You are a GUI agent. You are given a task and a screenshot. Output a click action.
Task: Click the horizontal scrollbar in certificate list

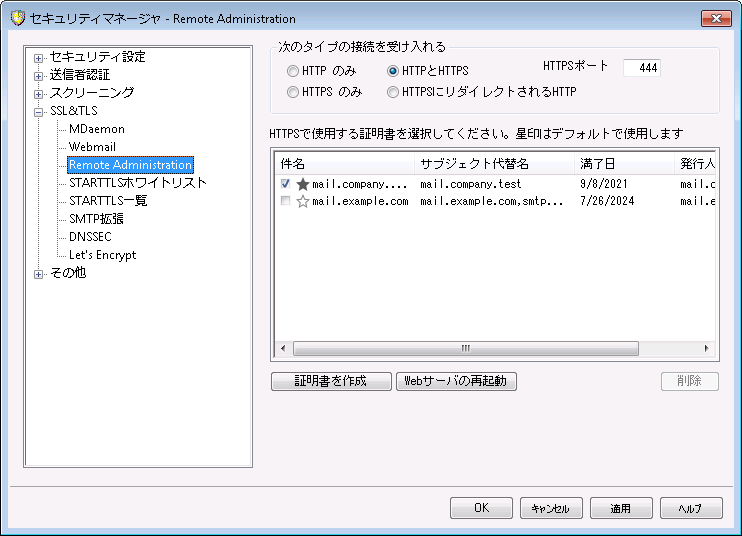click(464, 348)
